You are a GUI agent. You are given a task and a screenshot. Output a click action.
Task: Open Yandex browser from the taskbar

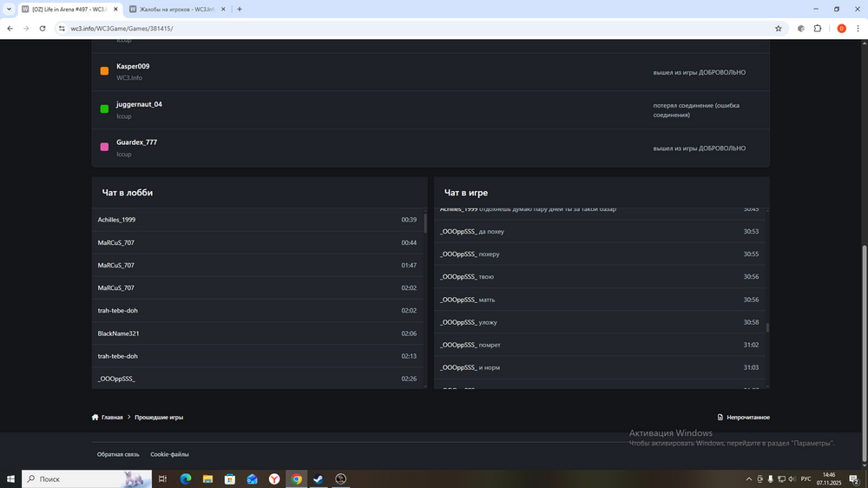coord(274,478)
